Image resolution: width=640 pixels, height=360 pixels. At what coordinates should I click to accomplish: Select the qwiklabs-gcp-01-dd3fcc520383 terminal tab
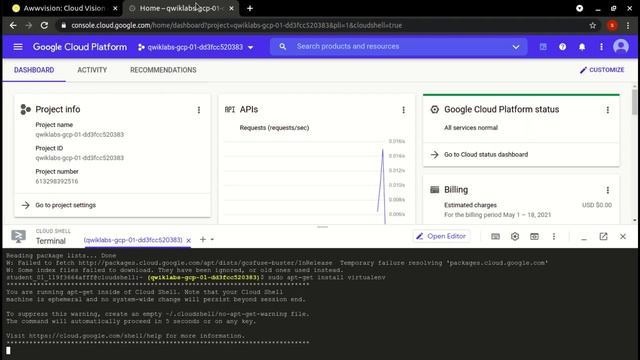(133, 240)
